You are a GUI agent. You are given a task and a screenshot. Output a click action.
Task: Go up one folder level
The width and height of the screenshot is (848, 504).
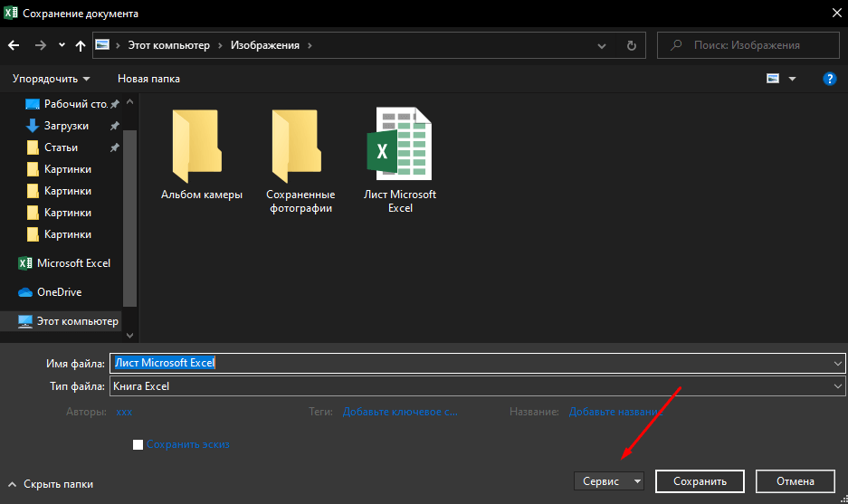[80, 45]
